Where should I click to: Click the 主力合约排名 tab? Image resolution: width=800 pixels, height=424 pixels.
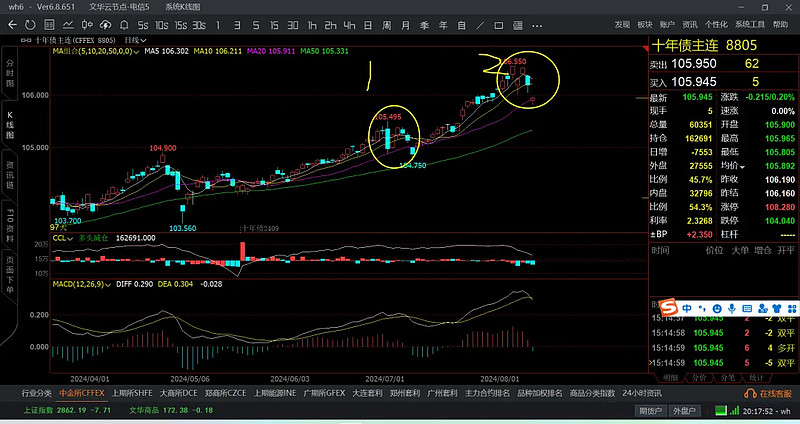(487, 393)
